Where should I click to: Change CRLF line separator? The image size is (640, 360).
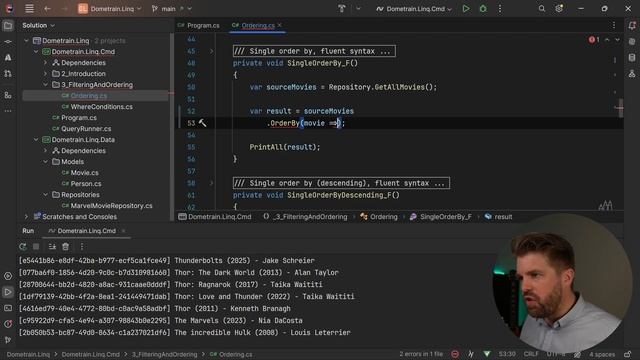point(531,354)
